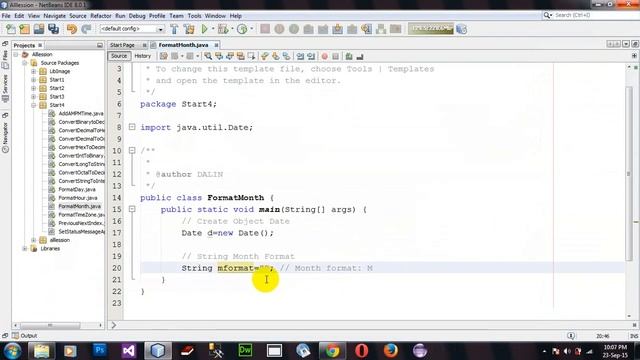
Task: Expand the Start2 package node
Action: point(33,88)
